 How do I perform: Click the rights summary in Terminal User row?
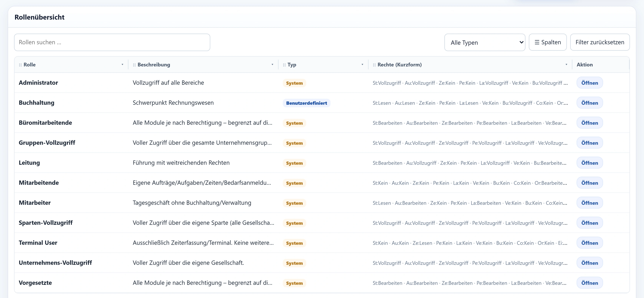pyautogui.click(x=470, y=243)
